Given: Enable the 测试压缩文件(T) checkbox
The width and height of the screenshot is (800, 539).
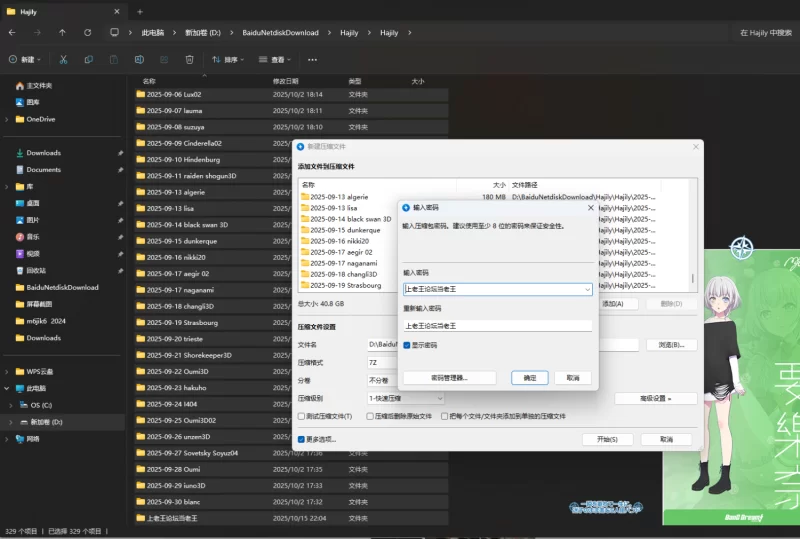Looking at the screenshot, I should tap(302, 415).
